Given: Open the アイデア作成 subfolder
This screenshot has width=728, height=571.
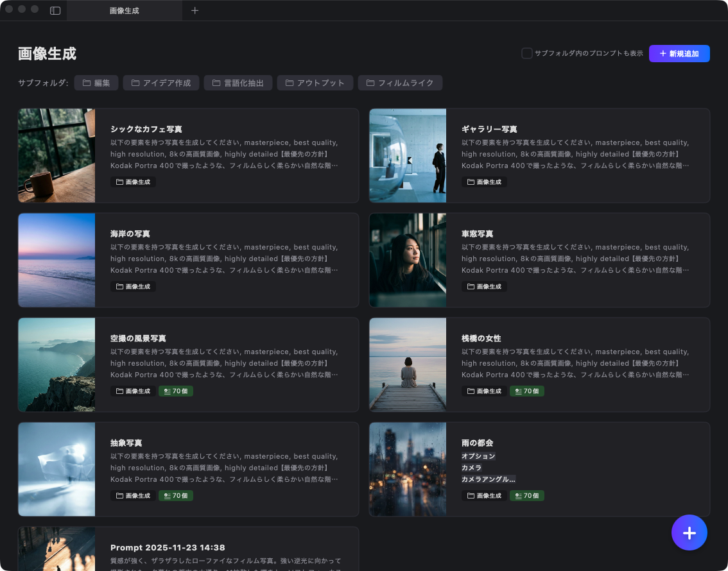Looking at the screenshot, I should click(x=161, y=83).
